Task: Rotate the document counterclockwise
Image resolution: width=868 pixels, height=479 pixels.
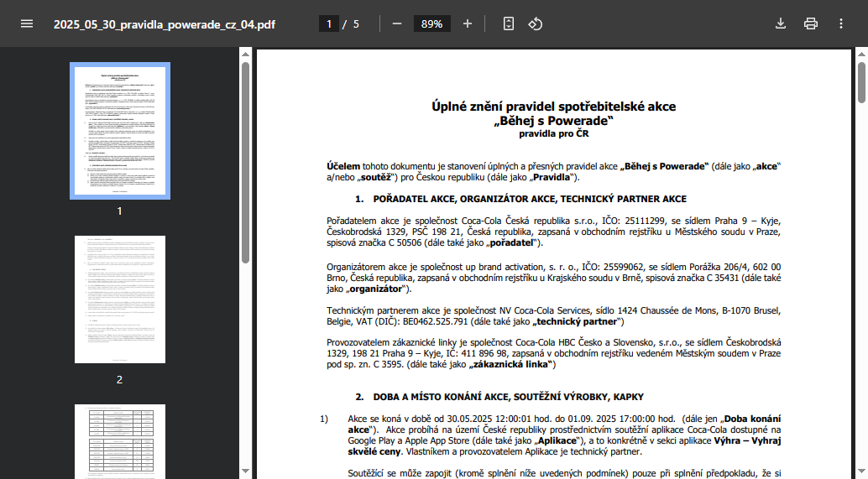Action: 535,23
